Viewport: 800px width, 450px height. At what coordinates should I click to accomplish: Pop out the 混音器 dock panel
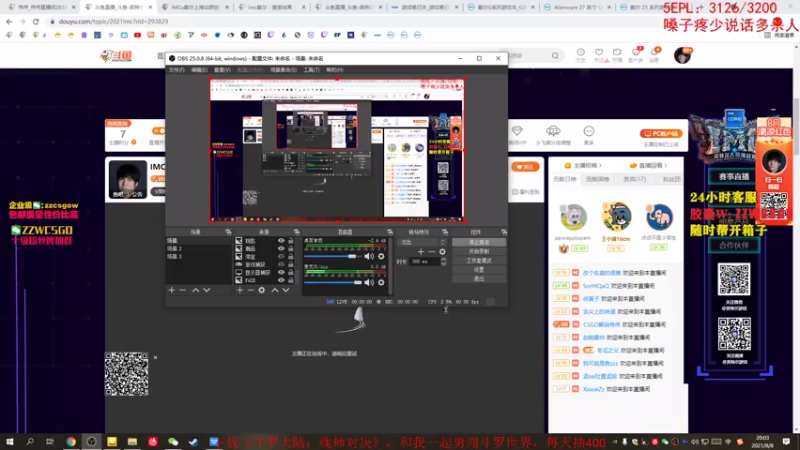click(390, 232)
